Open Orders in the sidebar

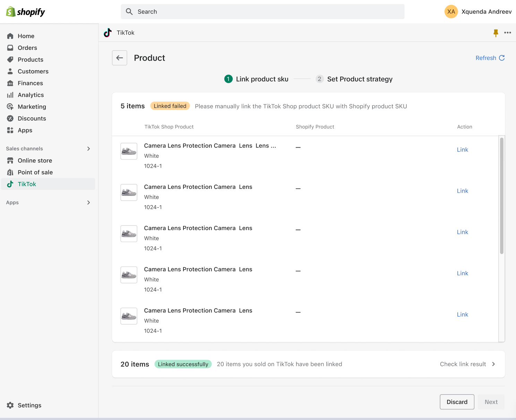tap(27, 48)
